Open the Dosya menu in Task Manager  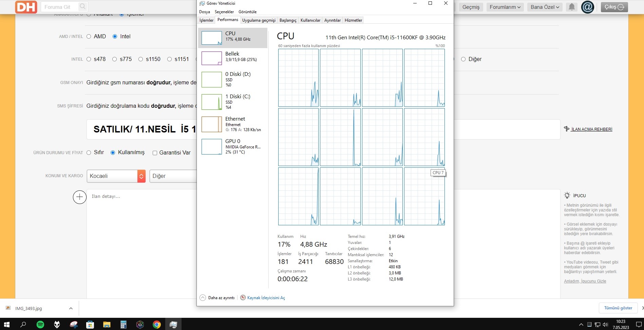(204, 12)
